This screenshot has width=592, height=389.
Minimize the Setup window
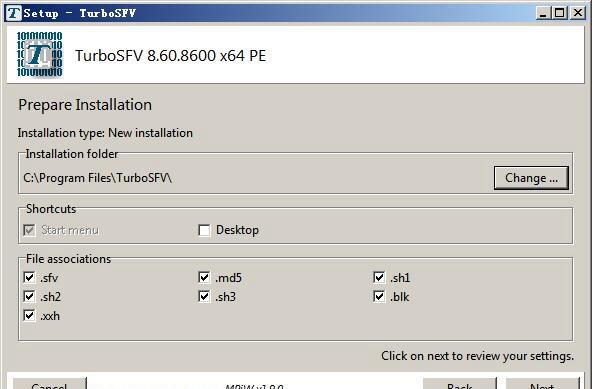(543, 13)
